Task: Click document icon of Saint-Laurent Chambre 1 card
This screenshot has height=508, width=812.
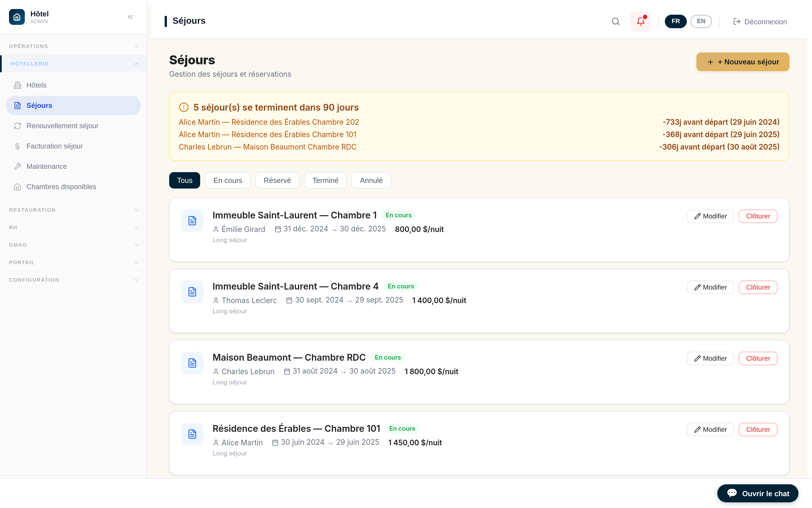Action: [x=192, y=221]
